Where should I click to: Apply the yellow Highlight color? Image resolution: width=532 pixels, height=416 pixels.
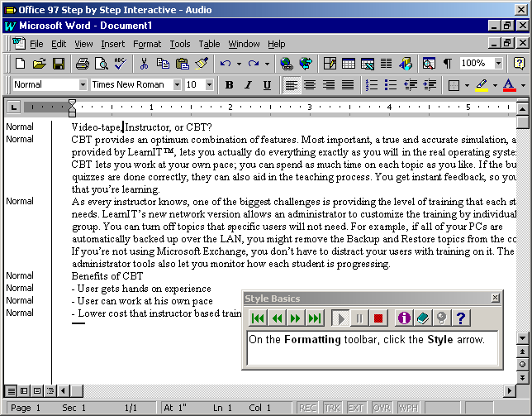click(482, 85)
